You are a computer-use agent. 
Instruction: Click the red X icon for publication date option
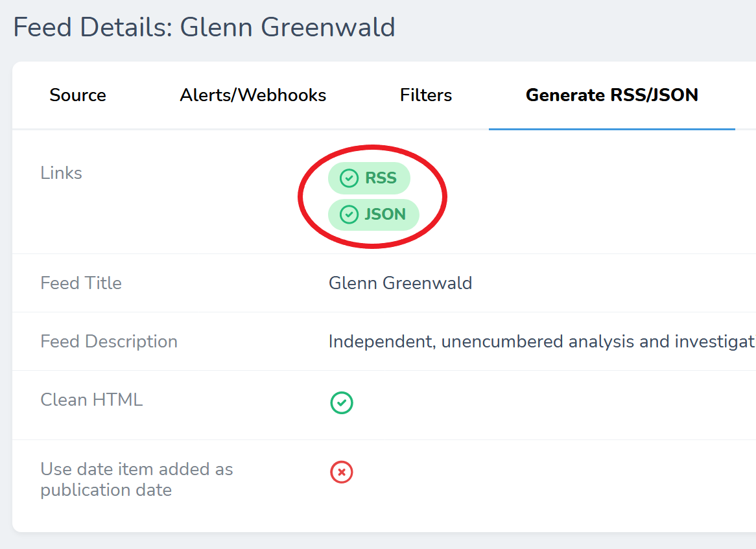pyautogui.click(x=341, y=472)
